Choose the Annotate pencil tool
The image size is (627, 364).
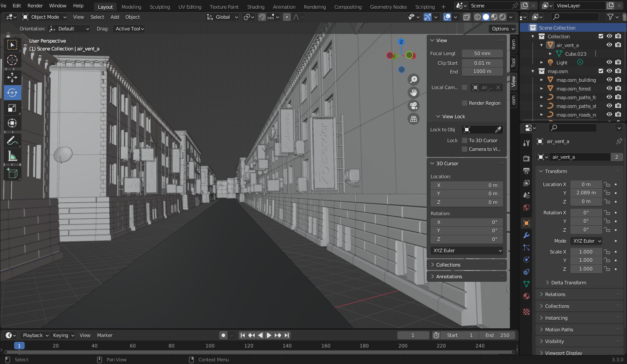pos(12,140)
